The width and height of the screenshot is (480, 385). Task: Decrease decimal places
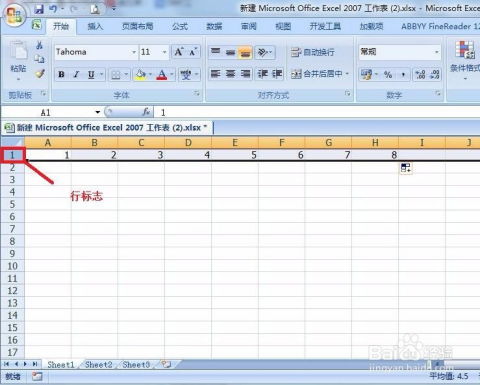[434, 75]
